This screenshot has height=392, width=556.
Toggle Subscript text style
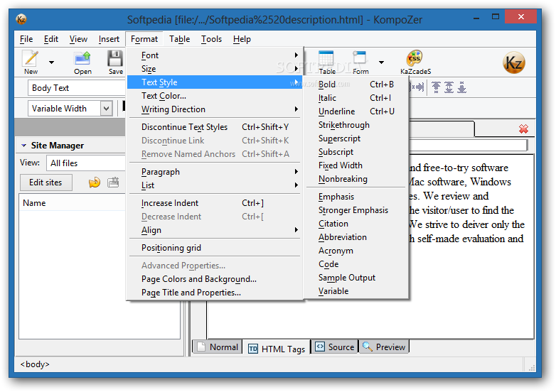click(355, 151)
